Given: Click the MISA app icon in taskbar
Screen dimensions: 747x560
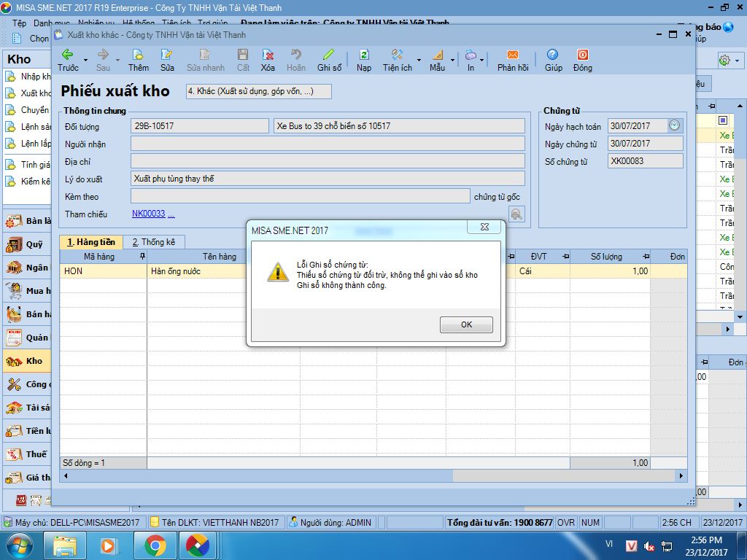Looking at the screenshot, I should [x=198, y=545].
